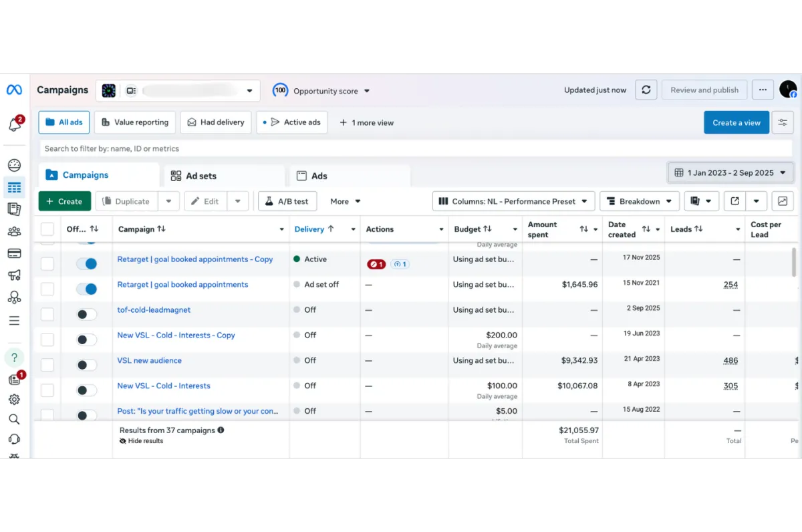The height and width of the screenshot is (532, 802).
Task: Open the Breakdown dropdown
Action: [x=640, y=201]
